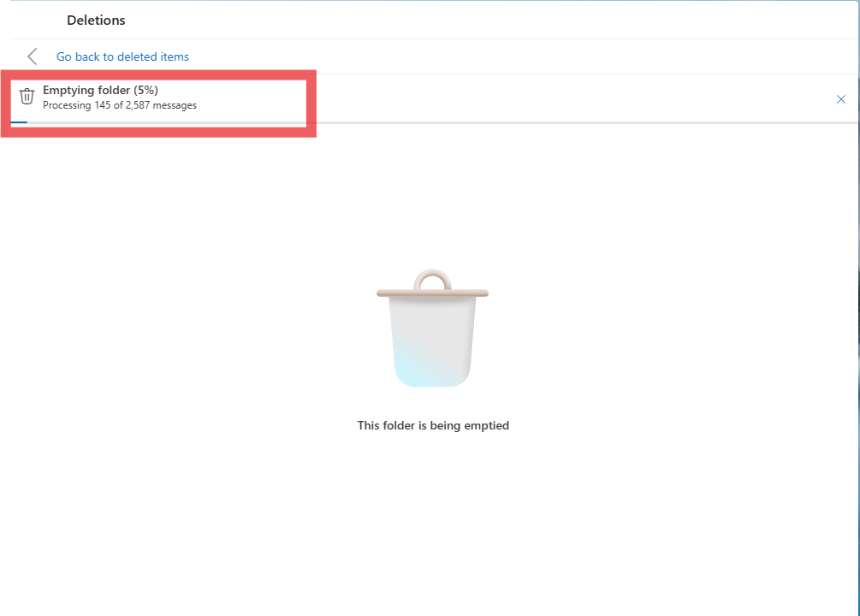860x616 pixels.
Task: Click the handle on the trash bin lid
Action: [x=433, y=279]
